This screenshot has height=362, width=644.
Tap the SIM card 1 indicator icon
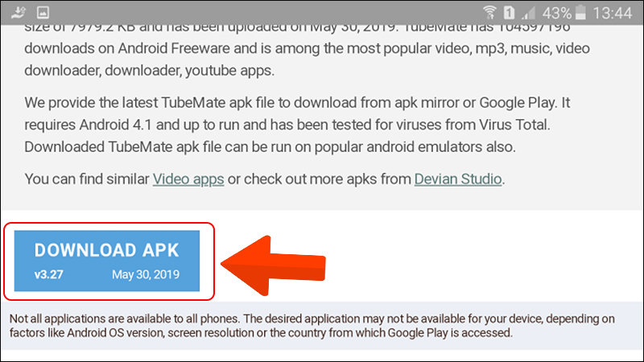point(509,13)
